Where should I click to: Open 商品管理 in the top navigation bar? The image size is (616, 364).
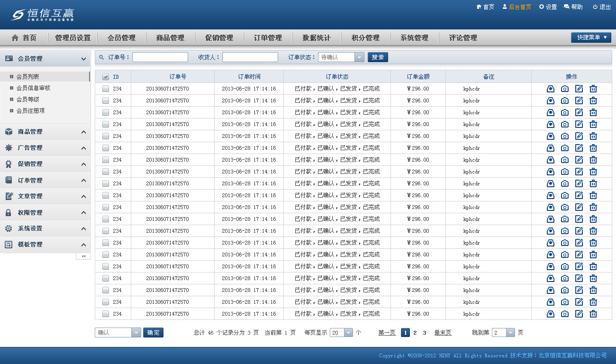170,38
